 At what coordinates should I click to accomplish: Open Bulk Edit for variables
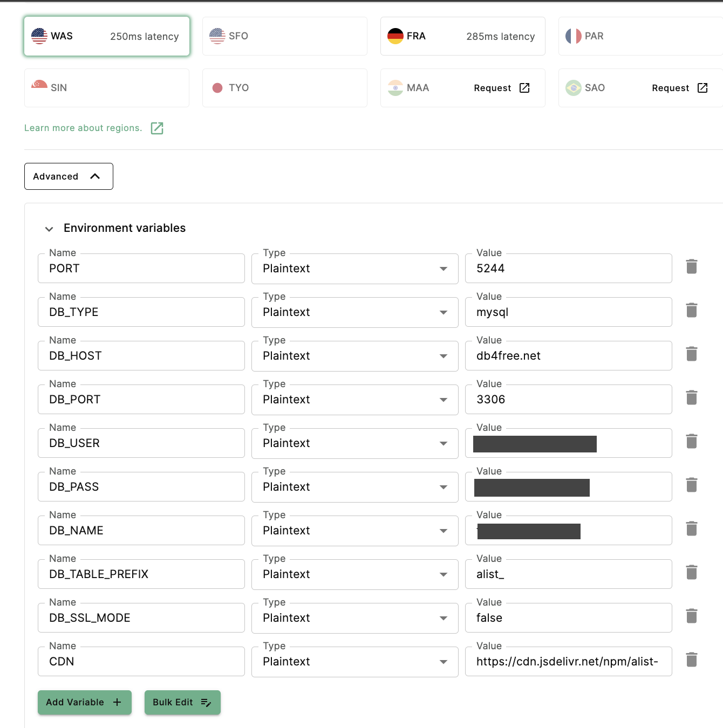pos(182,702)
